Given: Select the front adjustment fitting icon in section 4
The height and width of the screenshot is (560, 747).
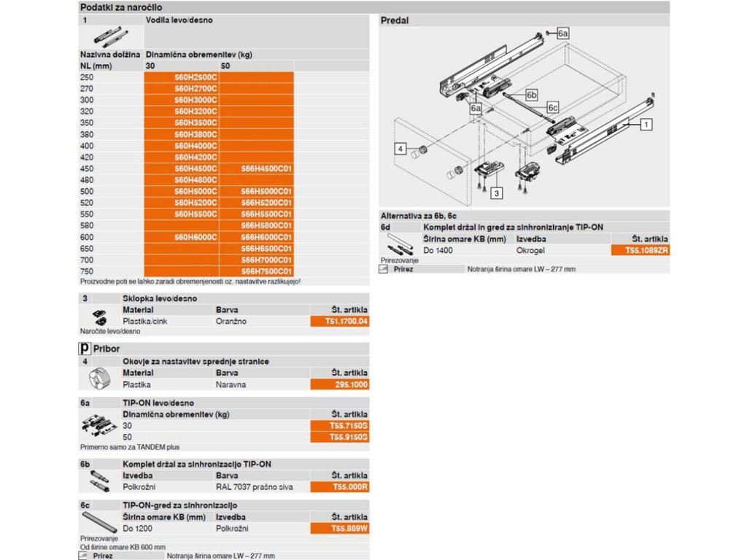Looking at the screenshot, I should point(100,380).
